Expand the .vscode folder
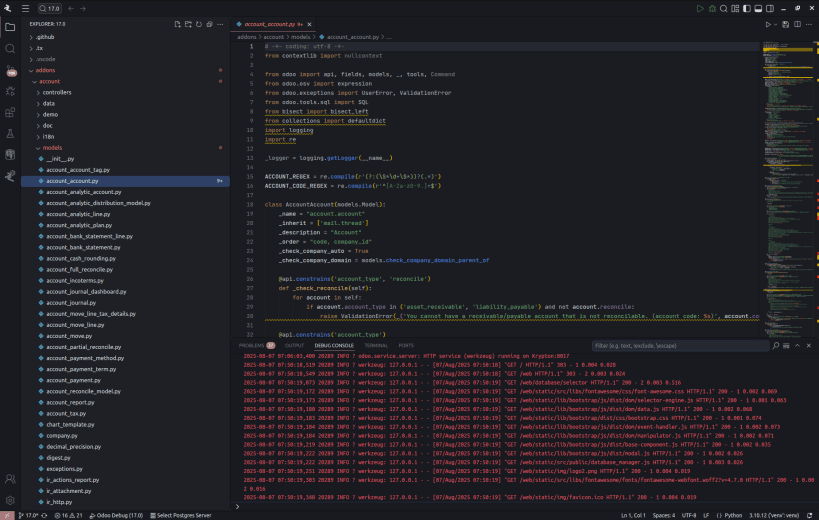 [125, 59]
